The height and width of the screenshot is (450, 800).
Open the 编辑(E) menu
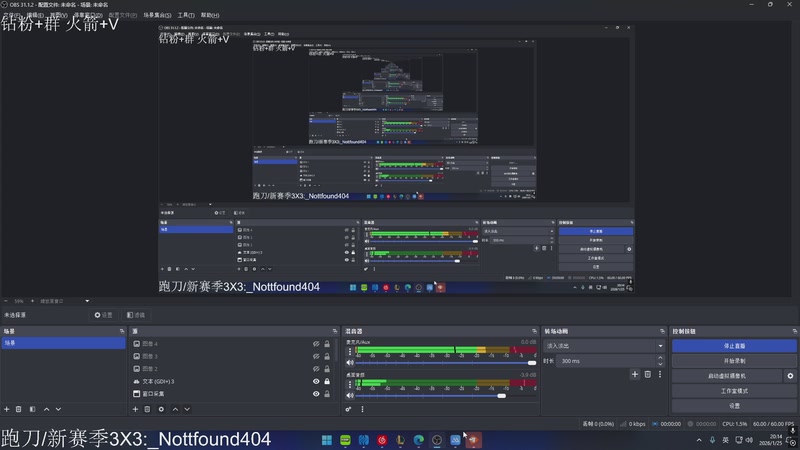pyautogui.click(x=35, y=15)
